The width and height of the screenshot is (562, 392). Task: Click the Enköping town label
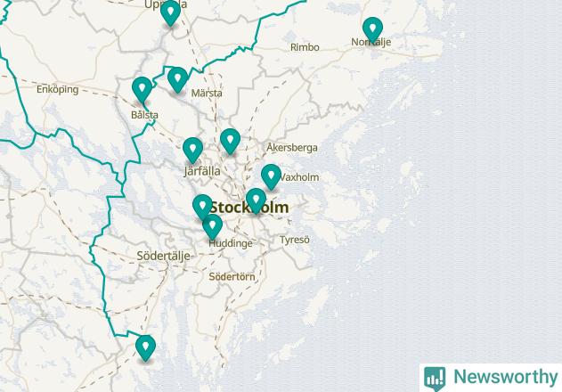tap(58, 89)
